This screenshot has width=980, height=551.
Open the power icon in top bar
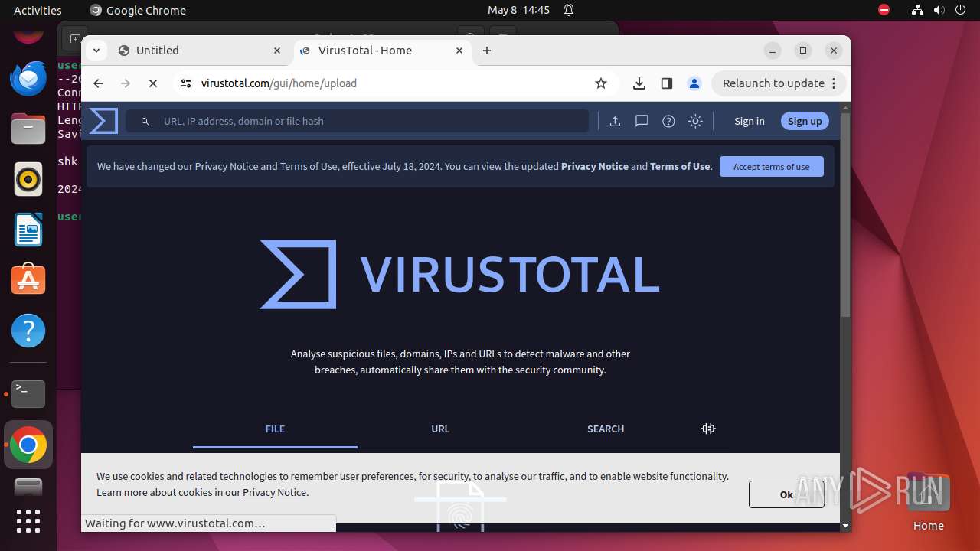(x=961, y=10)
